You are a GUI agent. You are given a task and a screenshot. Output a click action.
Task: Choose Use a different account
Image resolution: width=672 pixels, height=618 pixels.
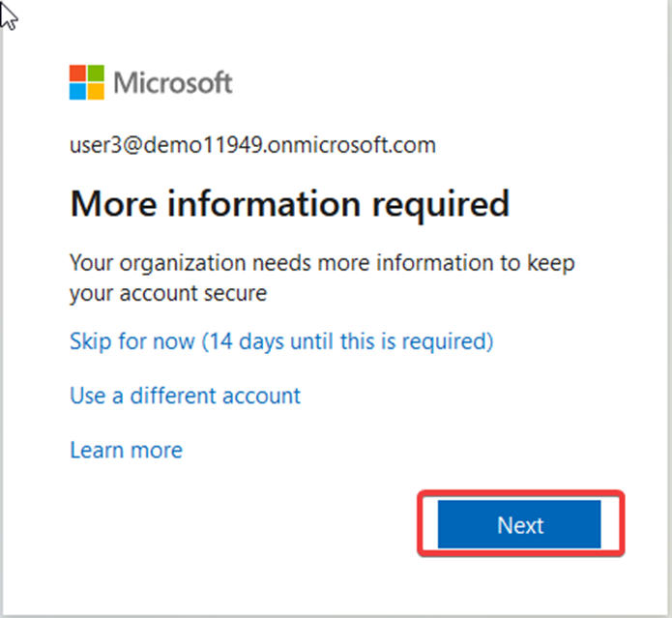[x=185, y=396]
